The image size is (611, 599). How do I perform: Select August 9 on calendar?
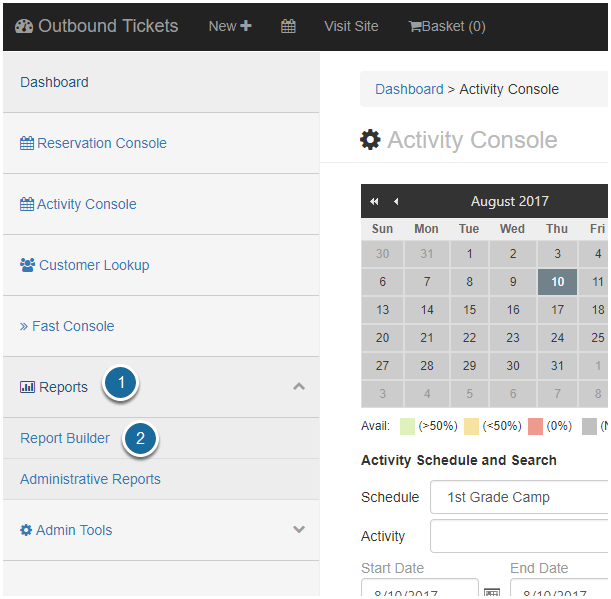(513, 282)
